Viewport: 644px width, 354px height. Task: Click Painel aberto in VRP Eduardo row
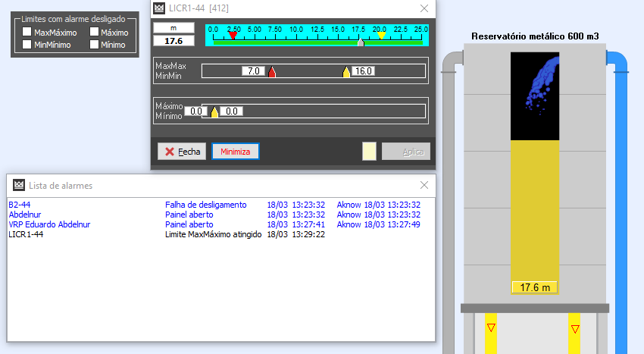tap(189, 224)
